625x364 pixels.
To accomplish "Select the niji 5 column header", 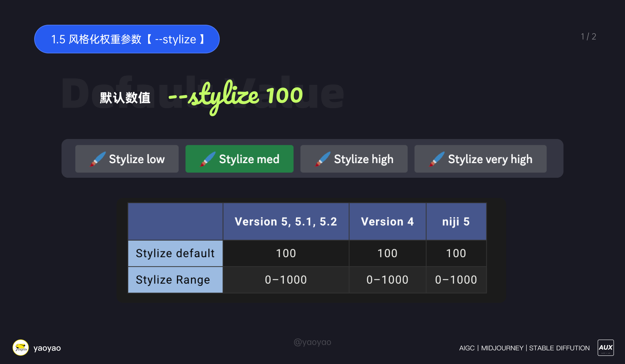I will coord(456,222).
